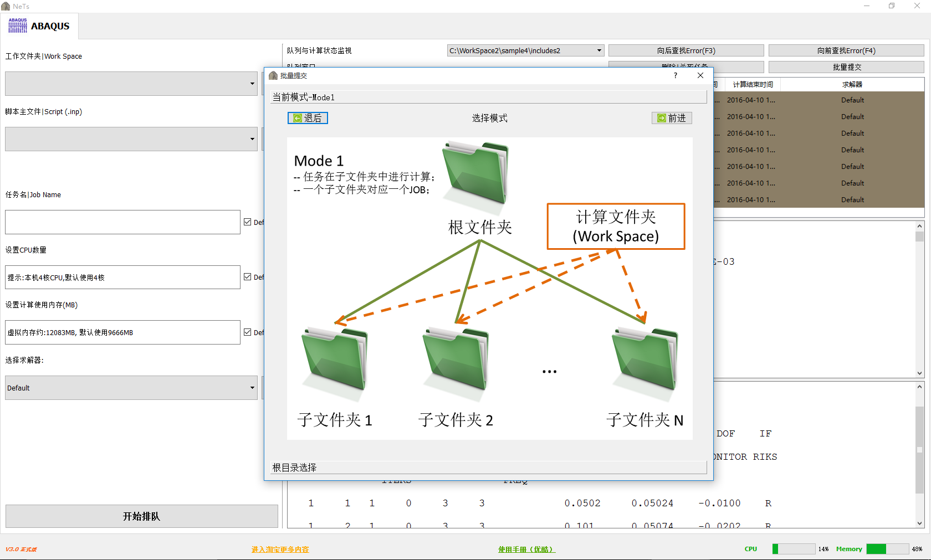
Task: Click the 开始排队 button
Action: coord(141,516)
